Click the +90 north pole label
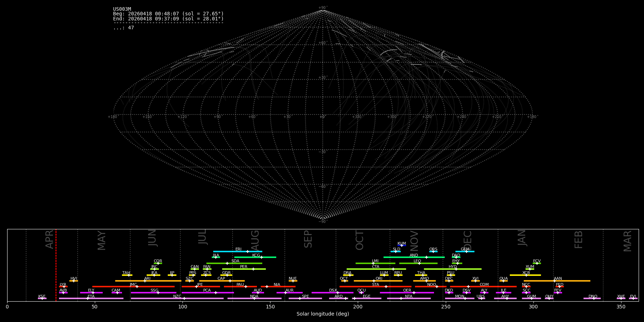 click(x=322, y=8)
